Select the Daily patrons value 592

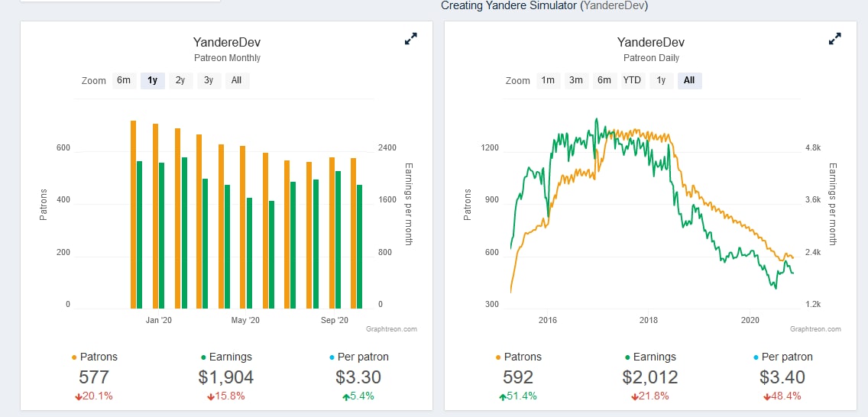tap(518, 378)
